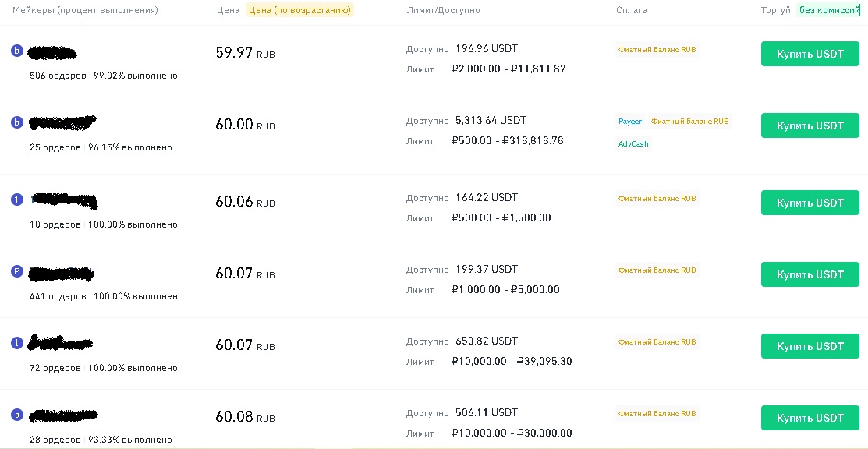Viewport: 868px width, 449px height.
Task: Click the avatar of maker with 72 orders
Action: tap(17, 343)
